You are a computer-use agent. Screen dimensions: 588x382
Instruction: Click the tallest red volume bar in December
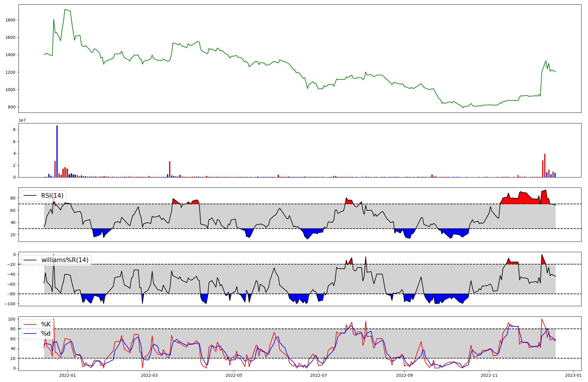(x=545, y=165)
